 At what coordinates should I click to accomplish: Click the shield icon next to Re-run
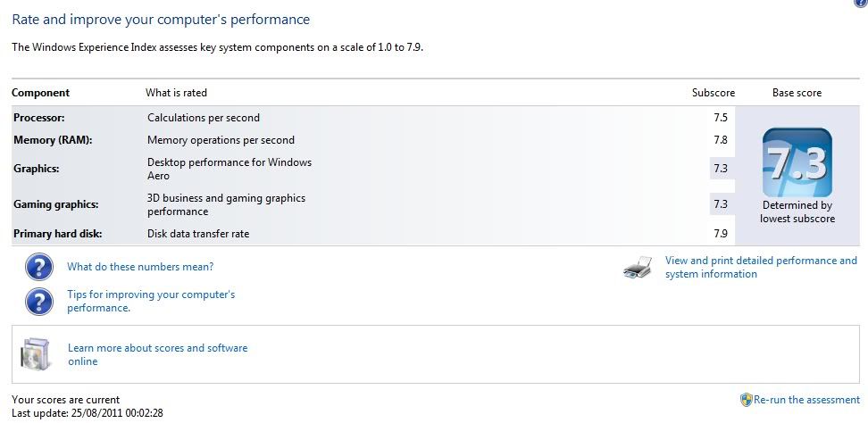747,400
